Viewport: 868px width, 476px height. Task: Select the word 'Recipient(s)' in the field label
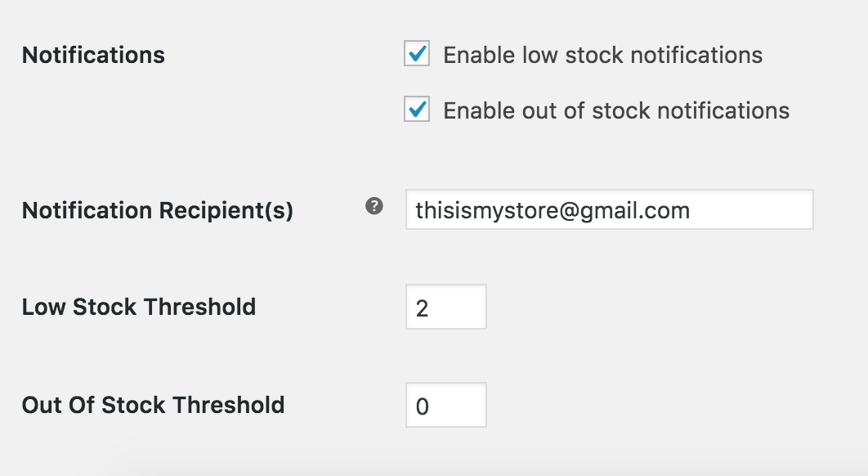coord(226,210)
